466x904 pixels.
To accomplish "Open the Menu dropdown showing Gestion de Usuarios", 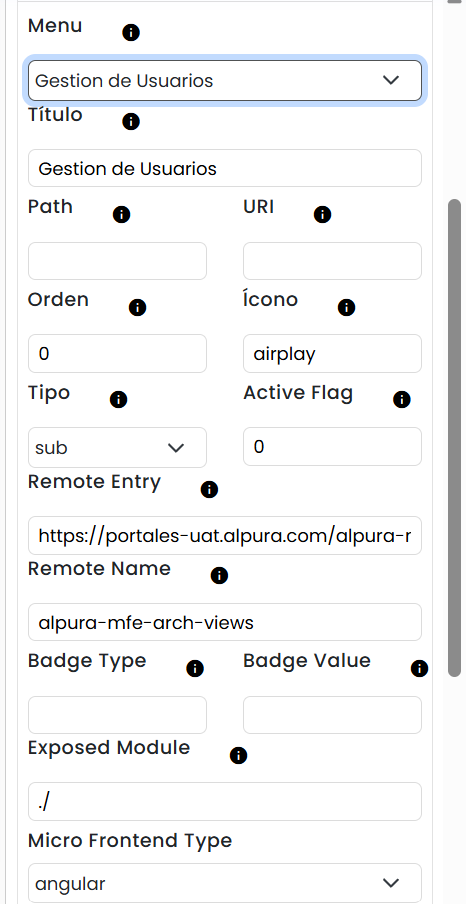I will pos(225,80).
